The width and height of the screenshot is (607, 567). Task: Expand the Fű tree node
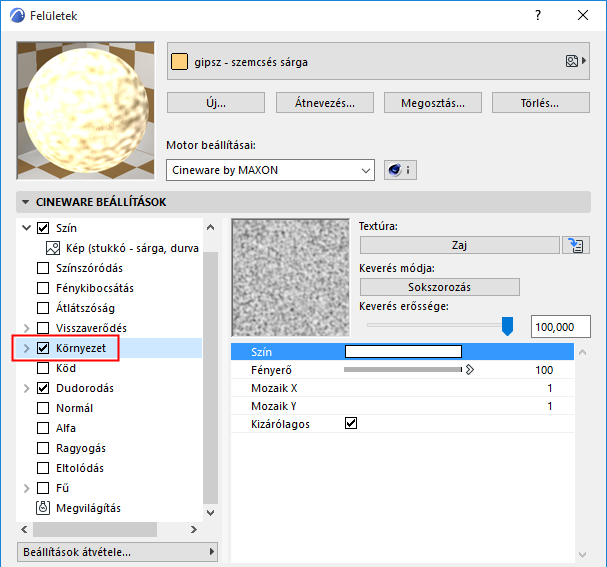point(26,488)
